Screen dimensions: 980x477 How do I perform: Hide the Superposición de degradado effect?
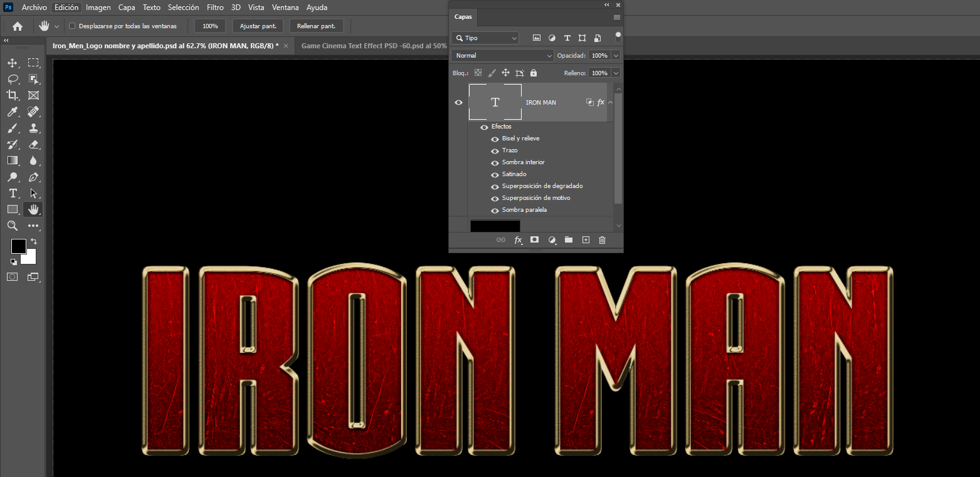pyautogui.click(x=495, y=186)
